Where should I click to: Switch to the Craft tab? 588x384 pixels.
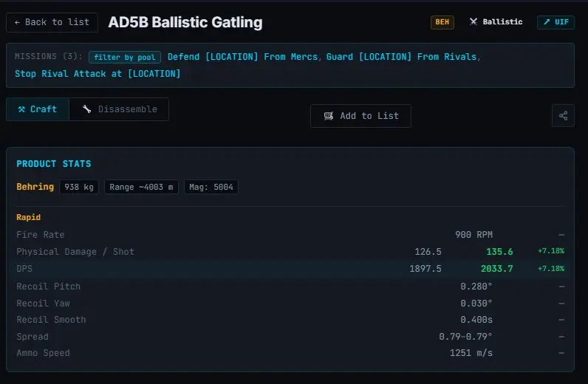[x=38, y=109]
